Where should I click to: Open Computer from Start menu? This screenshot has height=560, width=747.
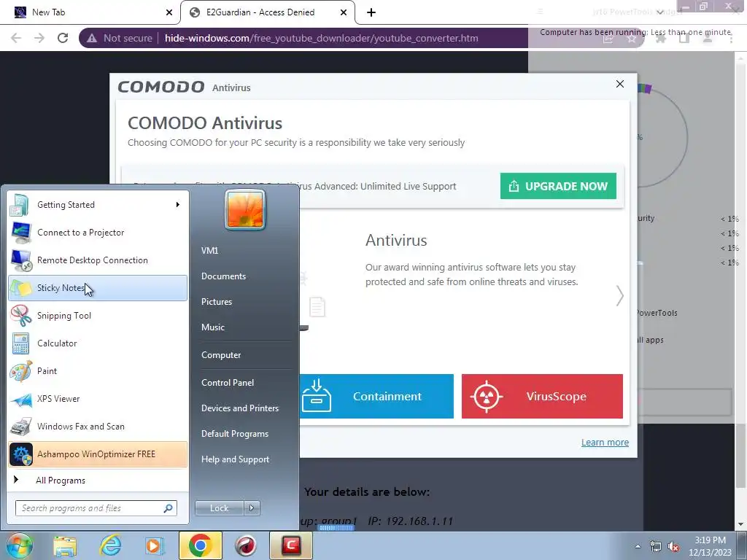221,355
